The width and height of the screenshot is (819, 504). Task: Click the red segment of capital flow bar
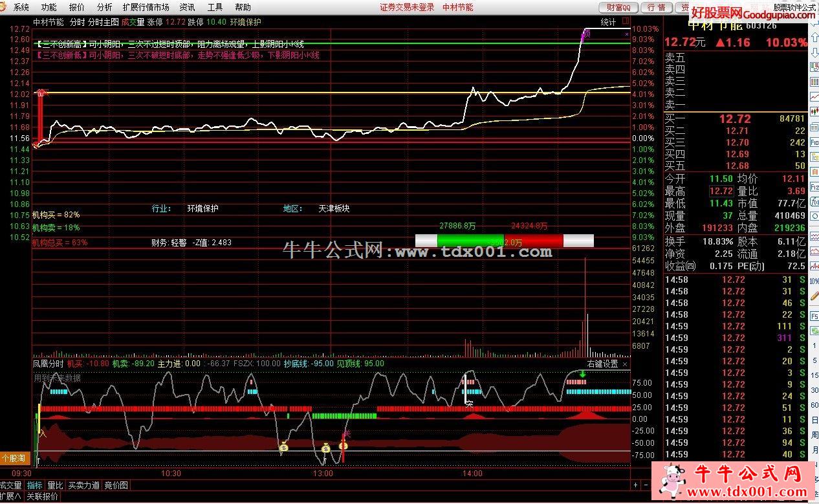point(533,241)
